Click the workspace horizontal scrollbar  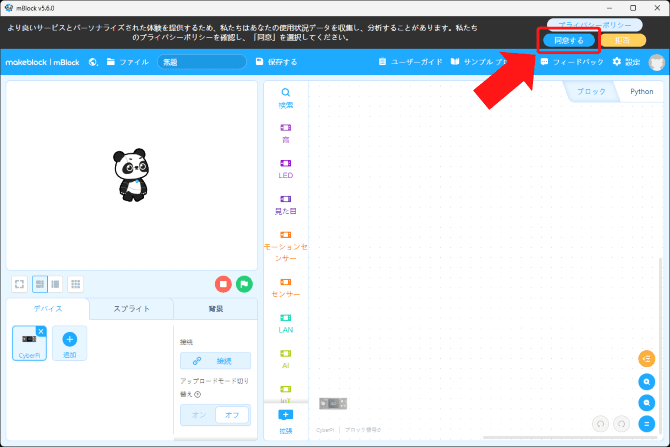570,437
